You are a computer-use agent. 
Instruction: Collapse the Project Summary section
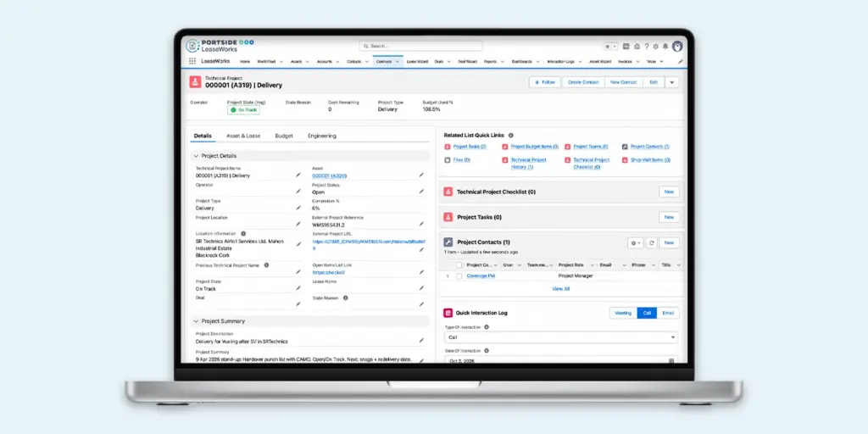pos(196,321)
